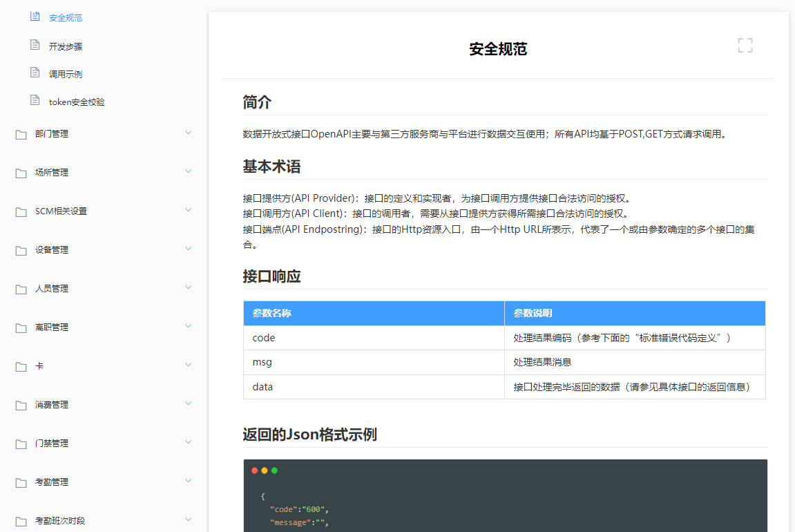Screen dimensions: 795x532
Task: Open the token安全校验 sidebar page
Action: coord(77,102)
